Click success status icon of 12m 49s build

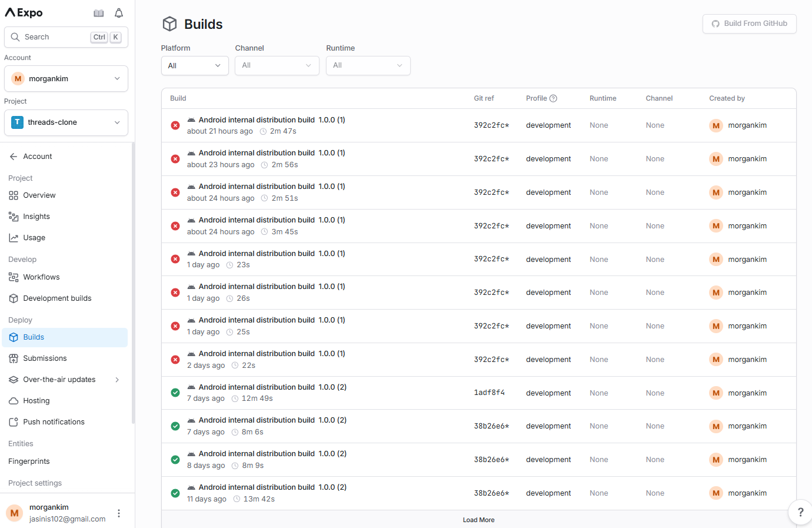[x=175, y=393]
